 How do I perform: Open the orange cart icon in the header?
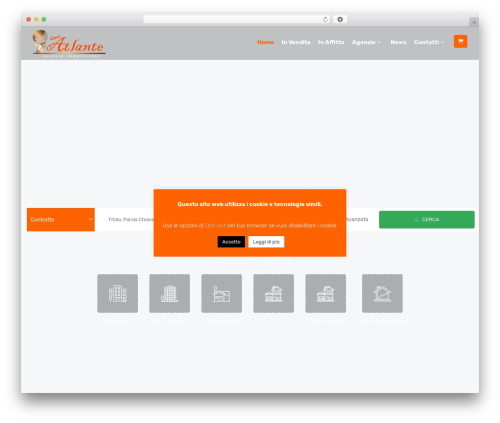pyautogui.click(x=460, y=42)
